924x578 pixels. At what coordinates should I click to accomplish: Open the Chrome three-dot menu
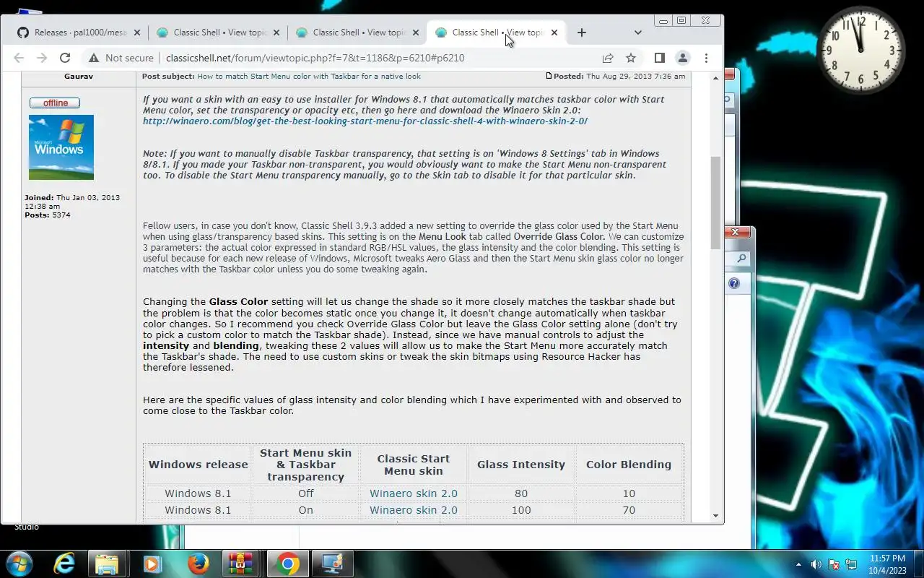tap(706, 58)
